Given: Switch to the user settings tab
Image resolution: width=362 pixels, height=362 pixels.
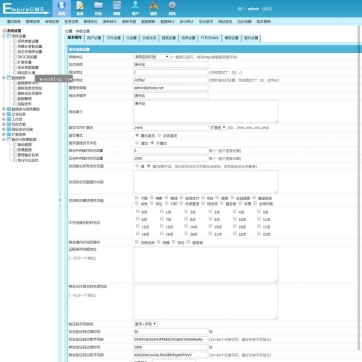Looking at the screenshot, I should click(94, 38).
